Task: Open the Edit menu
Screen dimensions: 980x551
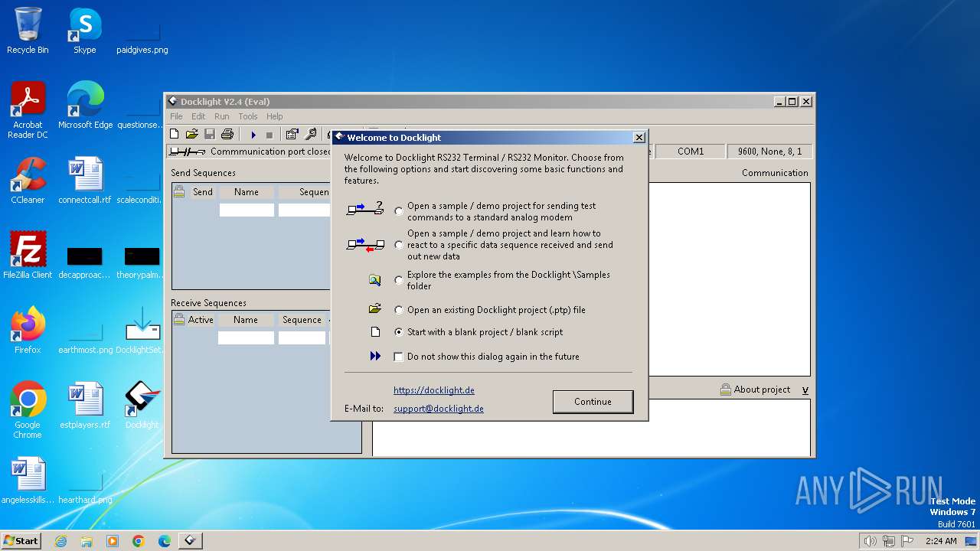Action: pyautogui.click(x=198, y=116)
